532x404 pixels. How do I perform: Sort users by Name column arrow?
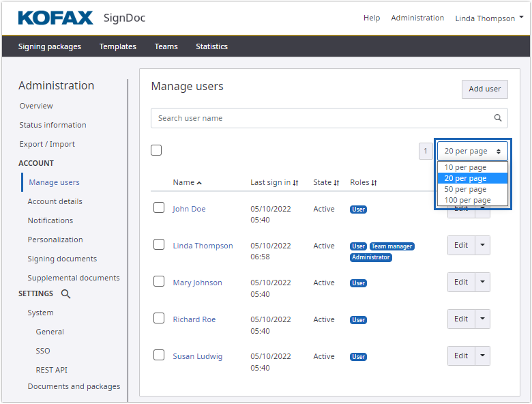(x=199, y=183)
